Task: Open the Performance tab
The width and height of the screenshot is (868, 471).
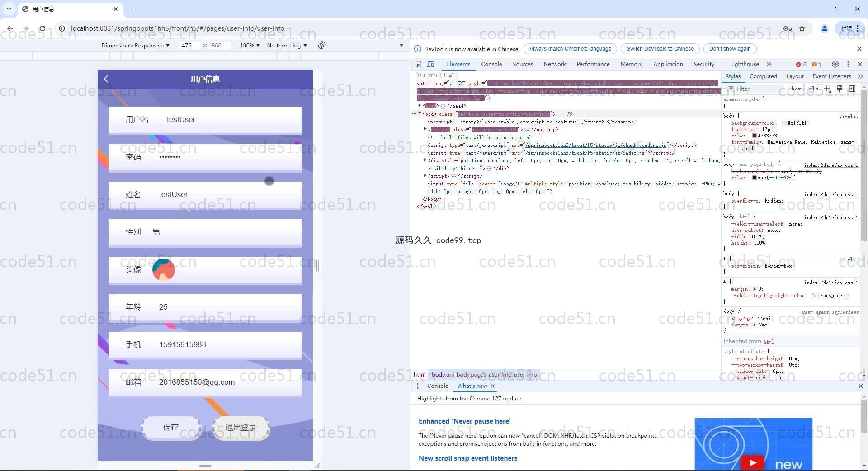Action: click(593, 64)
